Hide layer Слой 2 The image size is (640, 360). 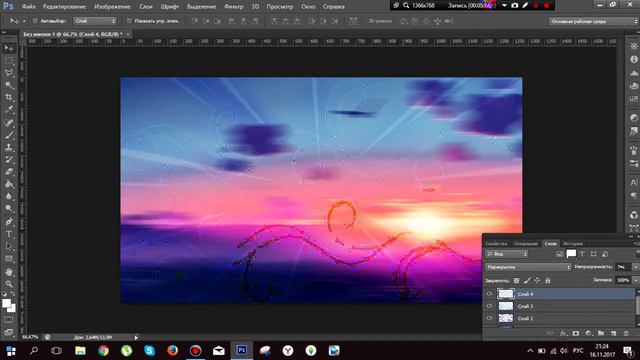pos(489,318)
